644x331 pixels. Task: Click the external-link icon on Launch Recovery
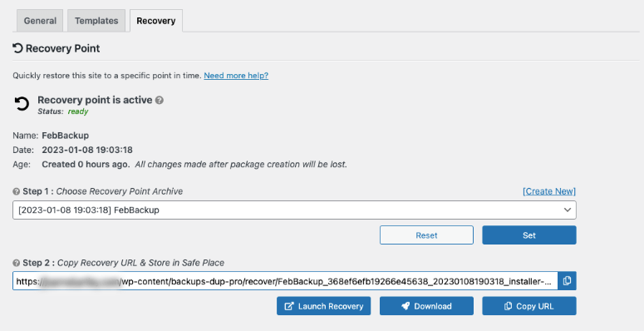[x=289, y=306]
